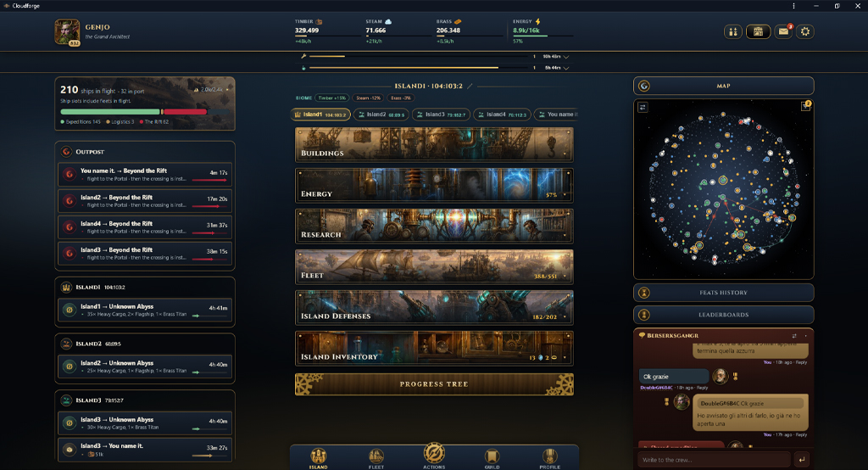Open the 'You name it → Beyond the Rift' flight

click(x=145, y=175)
